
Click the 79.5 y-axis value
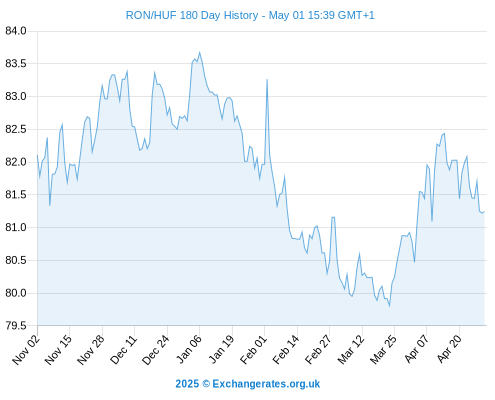(16, 326)
